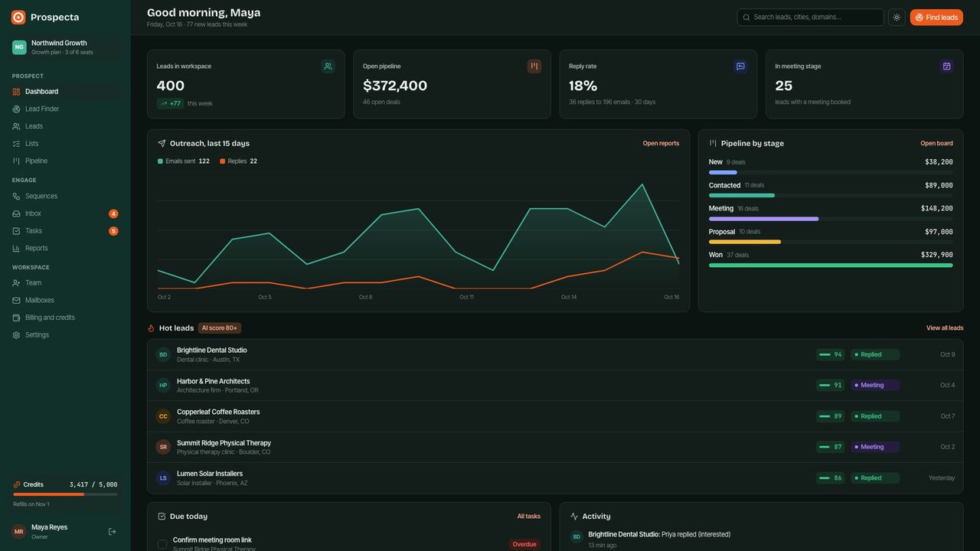Click the Overdue badge on Confirm meeting room link
980x551 pixels.
coord(524,545)
